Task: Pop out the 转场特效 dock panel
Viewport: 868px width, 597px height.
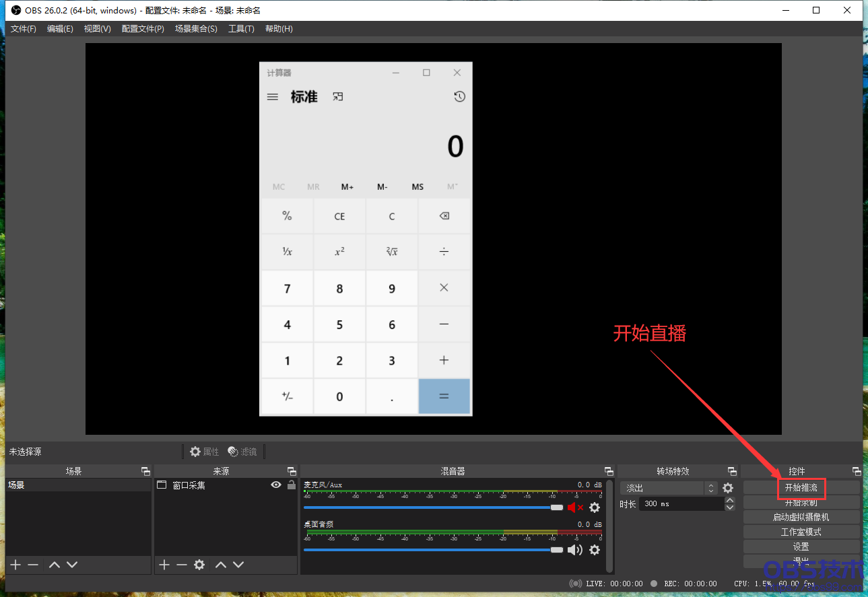Action: click(732, 471)
